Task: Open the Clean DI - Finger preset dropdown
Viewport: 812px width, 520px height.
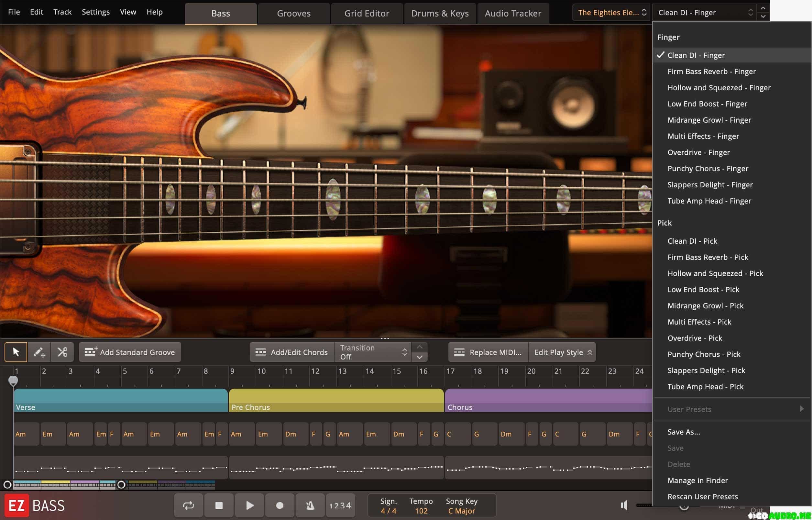Action: (x=704, y=13)
